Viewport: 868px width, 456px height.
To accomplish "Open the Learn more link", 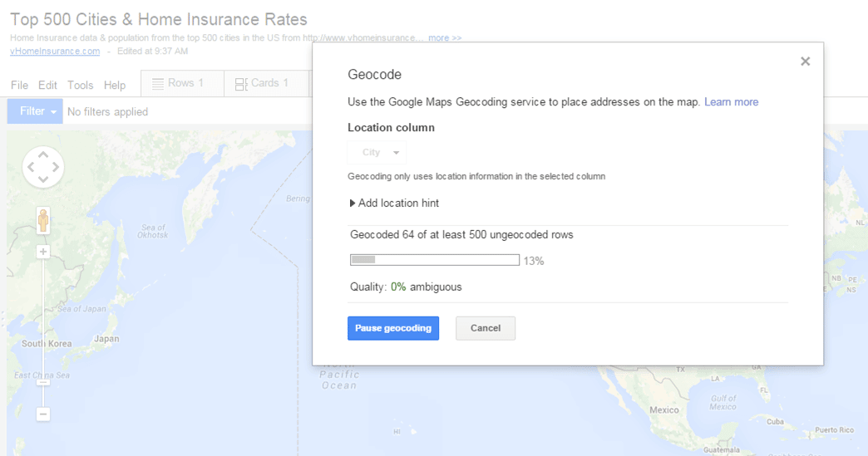I will click(731, 102).
